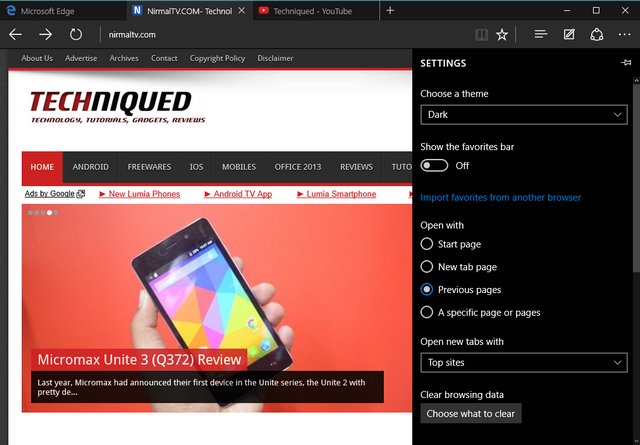Switch to Techniqued - YouTube tab

(316, 11)
